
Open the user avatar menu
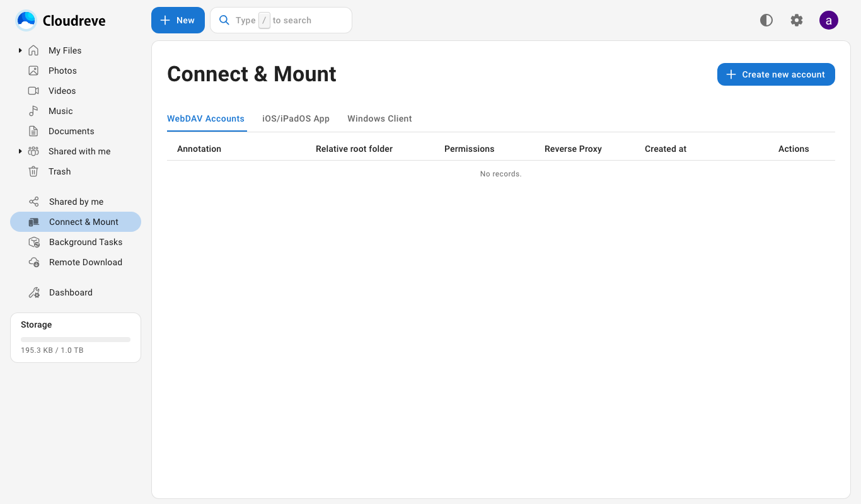tap(829, 20)
